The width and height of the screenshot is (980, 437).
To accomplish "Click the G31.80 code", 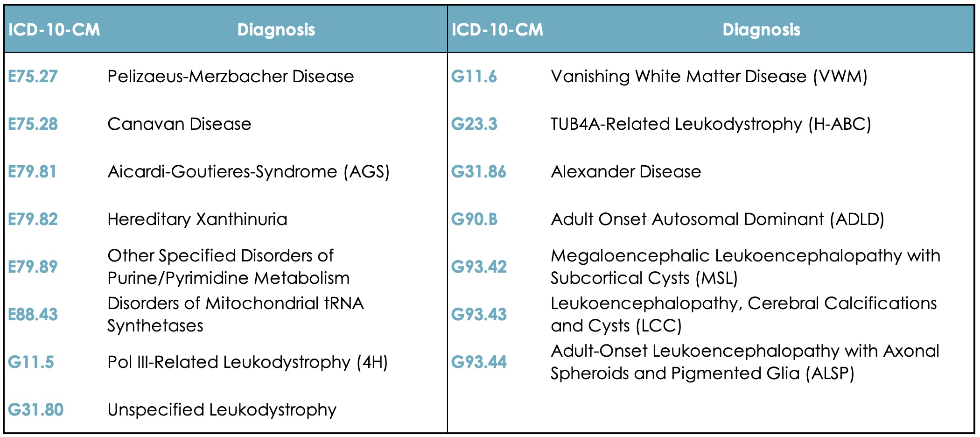I will [35, 409].
